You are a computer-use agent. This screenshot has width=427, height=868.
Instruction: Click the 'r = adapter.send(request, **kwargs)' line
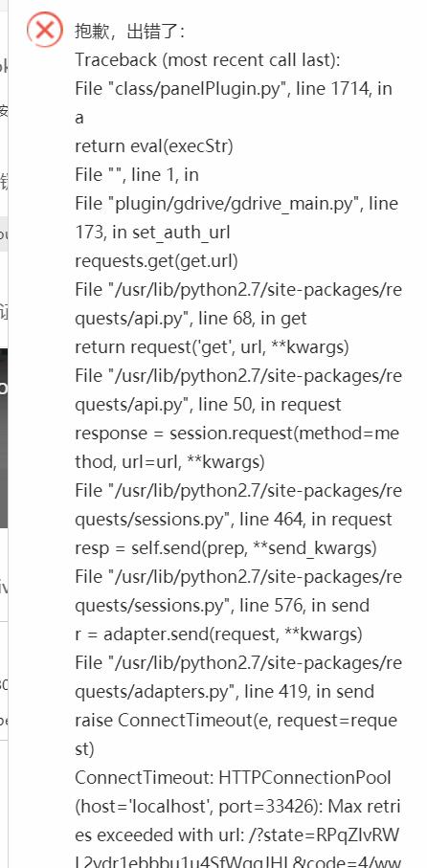218,635
